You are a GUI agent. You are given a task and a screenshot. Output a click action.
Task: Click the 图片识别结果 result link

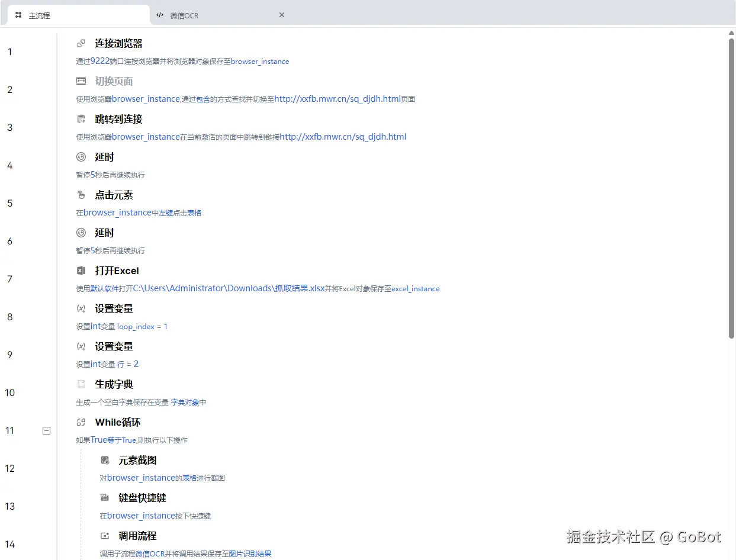point(250,553)
